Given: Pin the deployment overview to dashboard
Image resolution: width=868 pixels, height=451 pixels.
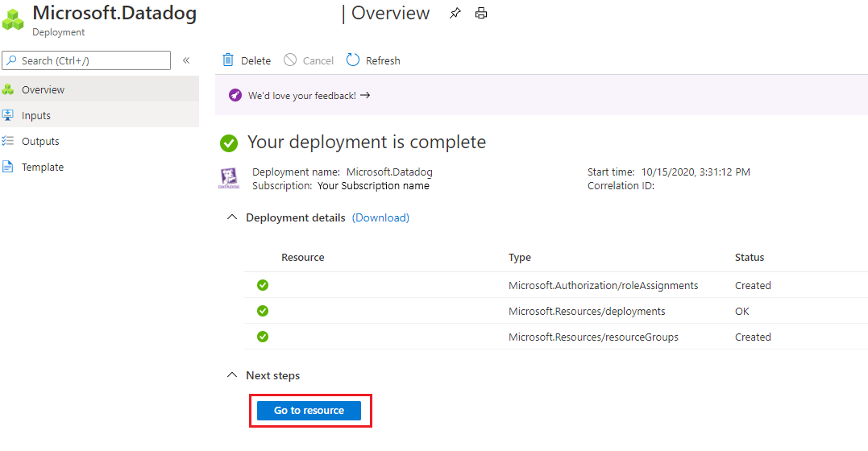Looking at the screenshot, I should click(455, 13).
